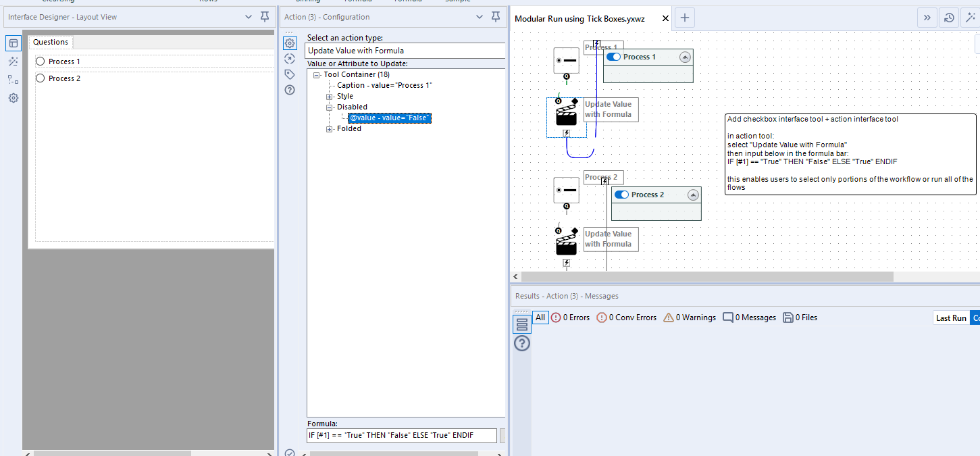Collapse the Tool Container (18) tree node
Image resolution: width=980 pixels, height=456 pixels.
(316, 74)
